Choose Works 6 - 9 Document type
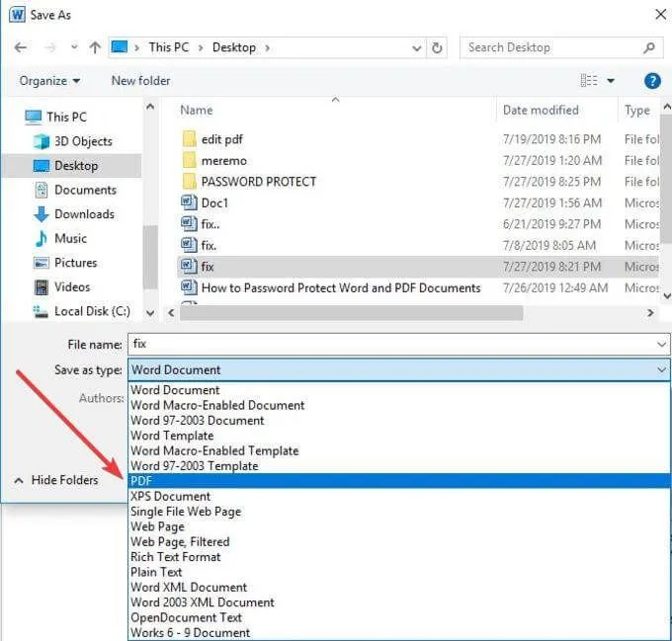Viewport: 672px width, 641px height. coord(398,632)
